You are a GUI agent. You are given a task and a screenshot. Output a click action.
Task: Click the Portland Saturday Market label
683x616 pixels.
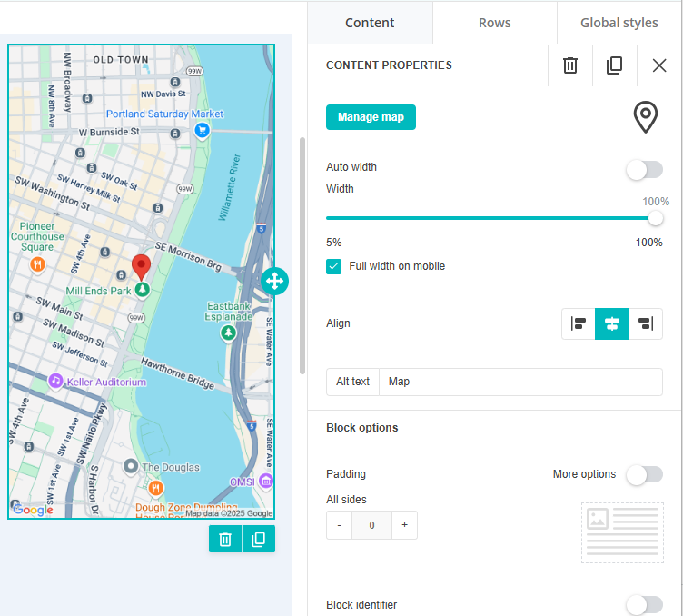tap(164, 114)
